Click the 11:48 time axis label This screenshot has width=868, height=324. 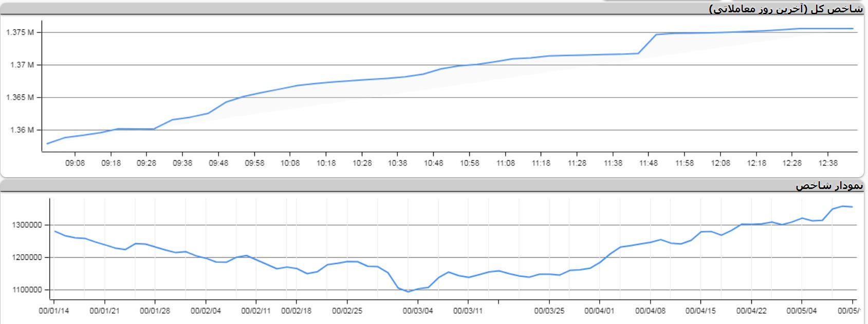pos(649,163)
